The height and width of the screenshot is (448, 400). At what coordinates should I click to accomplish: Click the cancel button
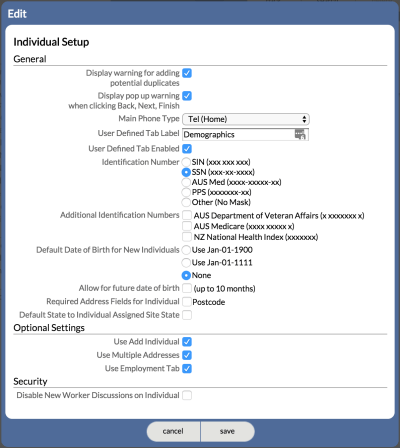(173, 431)
